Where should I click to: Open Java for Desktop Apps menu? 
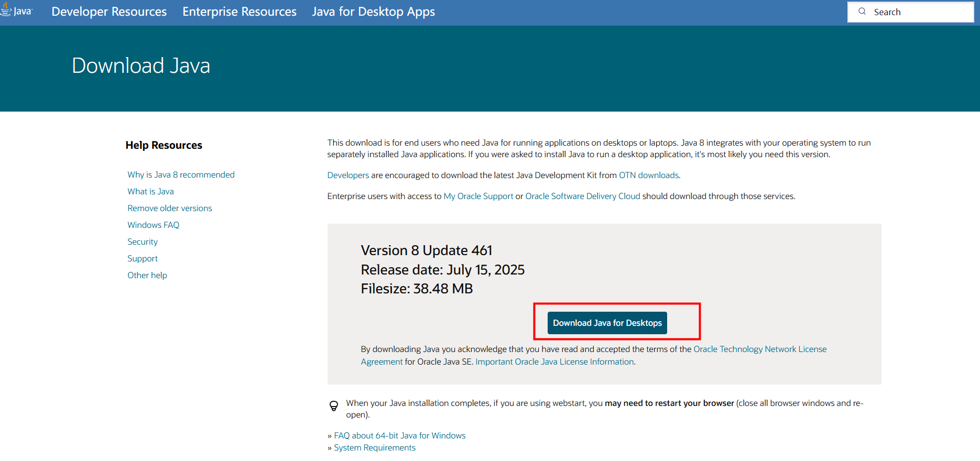[x=374, y=12]
